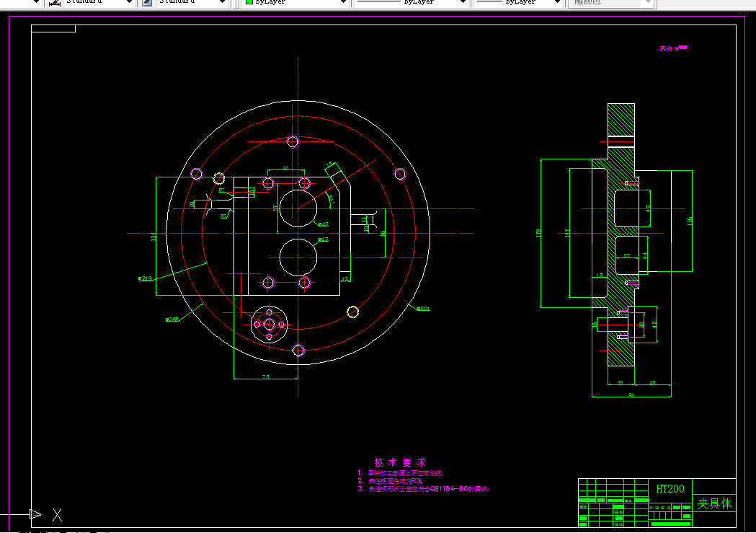Open the greyed-out plot style 随颜色 dropdown

648,2
